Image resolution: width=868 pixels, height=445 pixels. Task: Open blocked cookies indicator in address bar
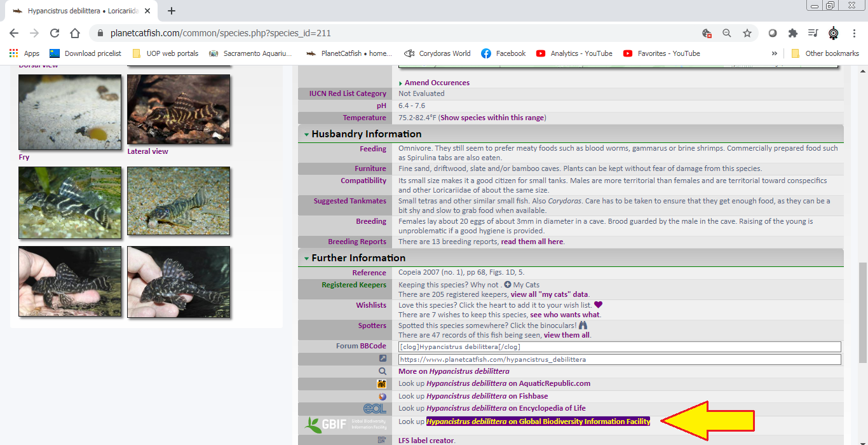coord(707,33)
